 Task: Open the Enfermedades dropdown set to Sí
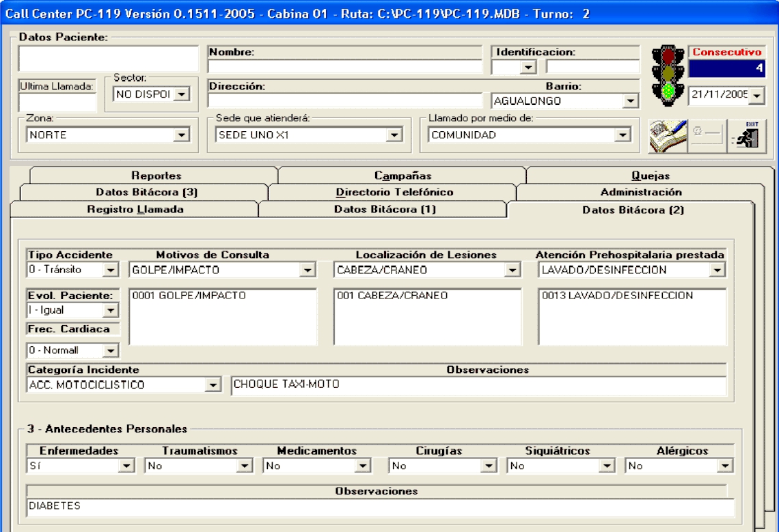point(125,466)
